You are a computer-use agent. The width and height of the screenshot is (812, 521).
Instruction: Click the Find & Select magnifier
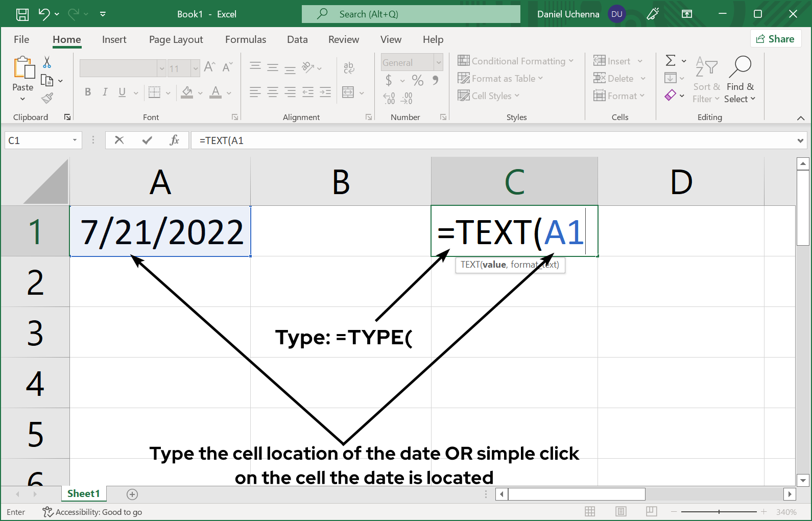point(740,66)
